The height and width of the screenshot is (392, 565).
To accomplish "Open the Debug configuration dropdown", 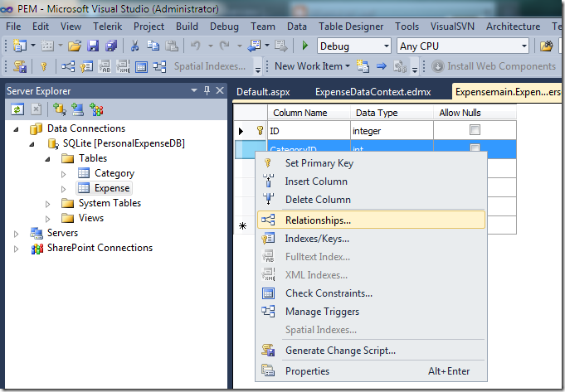I will [387, 46].
